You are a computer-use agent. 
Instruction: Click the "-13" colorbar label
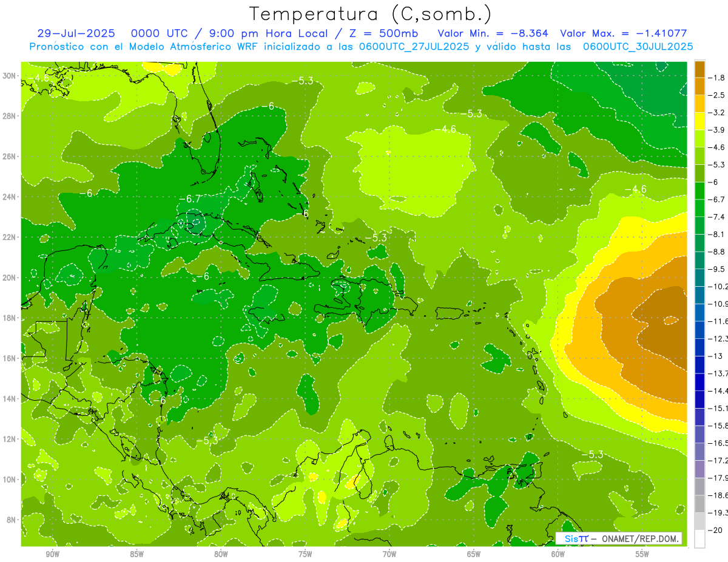click(716, 356)
